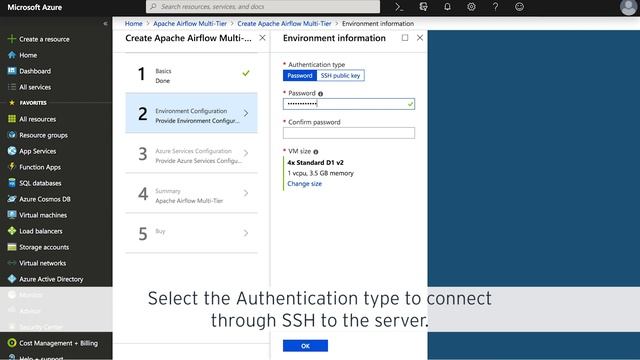Expand the Buy step chevron
Screen dimensions: 640x360
[246, 233]
